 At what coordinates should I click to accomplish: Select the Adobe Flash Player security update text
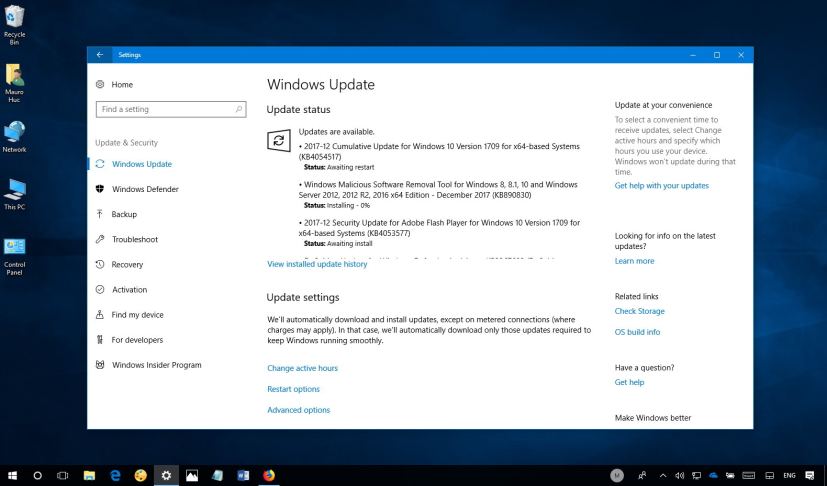(x=439, y=228)
